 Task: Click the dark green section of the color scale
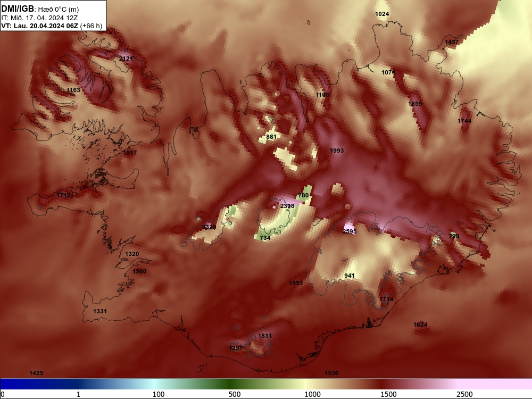231,384
